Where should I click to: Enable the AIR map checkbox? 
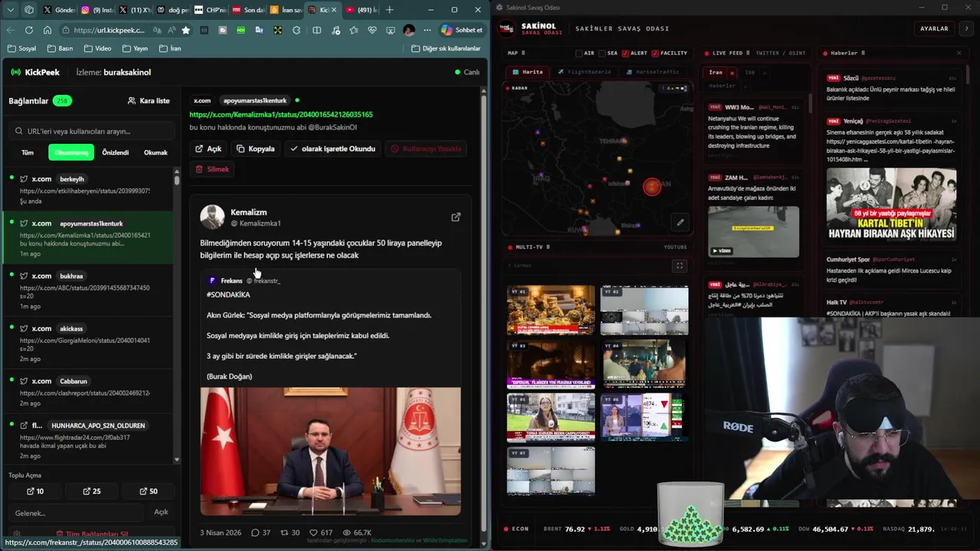click(580, 54)
